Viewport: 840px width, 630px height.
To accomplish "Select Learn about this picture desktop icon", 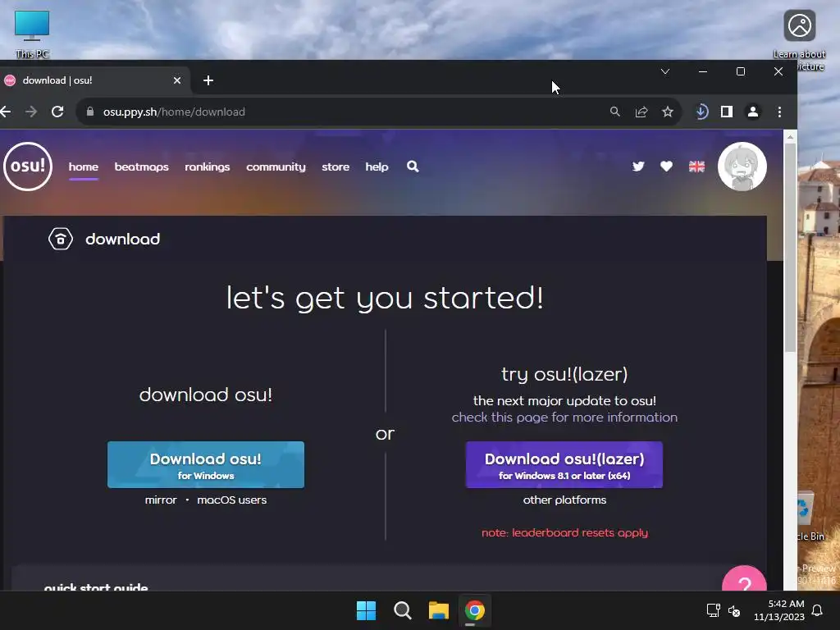I will tap(799, 39).
